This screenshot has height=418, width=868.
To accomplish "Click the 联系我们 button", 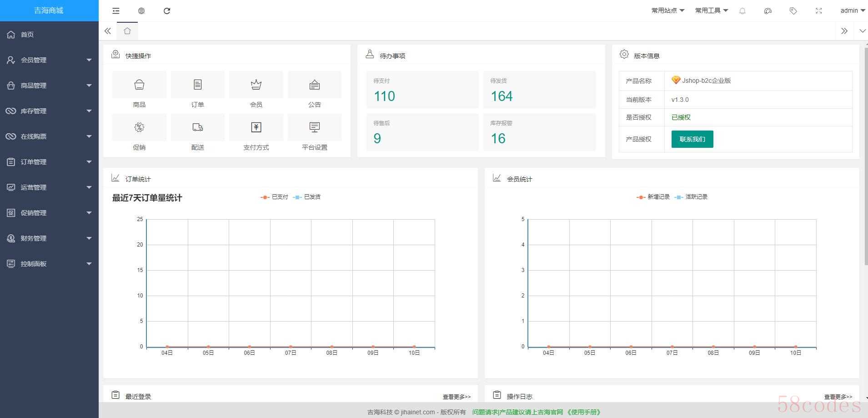I will tap(692, 139).
